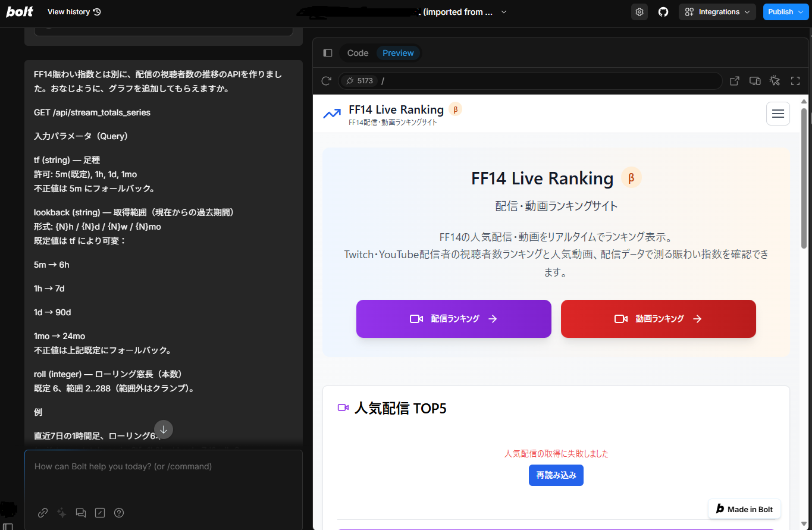Click the error text 人気配信の取得に失敗しました
812x530 pixels.
tap(556, 453)
